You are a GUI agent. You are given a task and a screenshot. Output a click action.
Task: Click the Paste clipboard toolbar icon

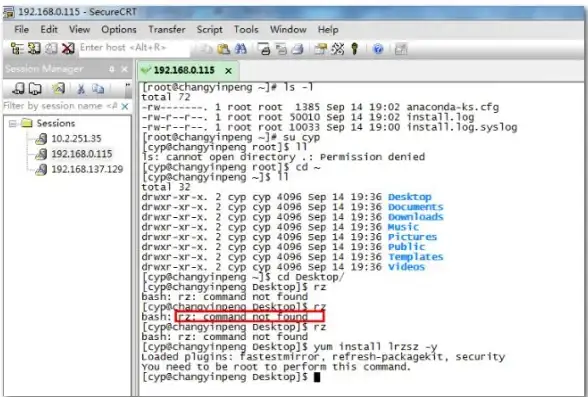(224, 49)
